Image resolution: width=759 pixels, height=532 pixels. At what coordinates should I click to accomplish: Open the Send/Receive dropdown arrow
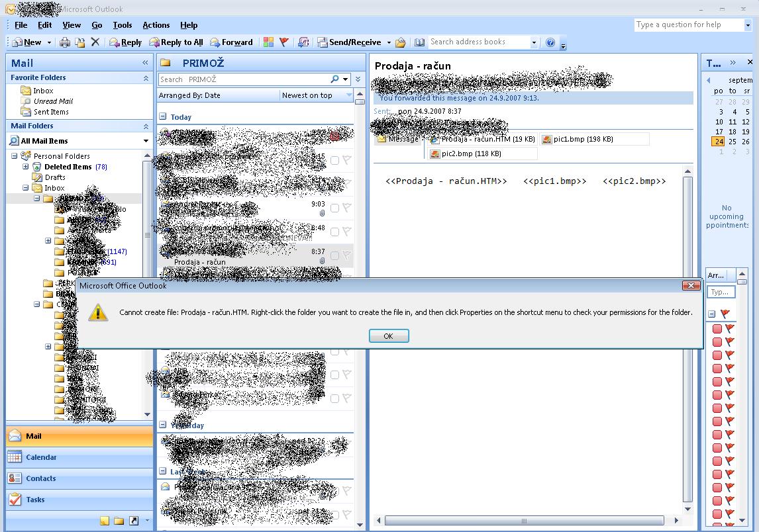[x=389, y=42]
